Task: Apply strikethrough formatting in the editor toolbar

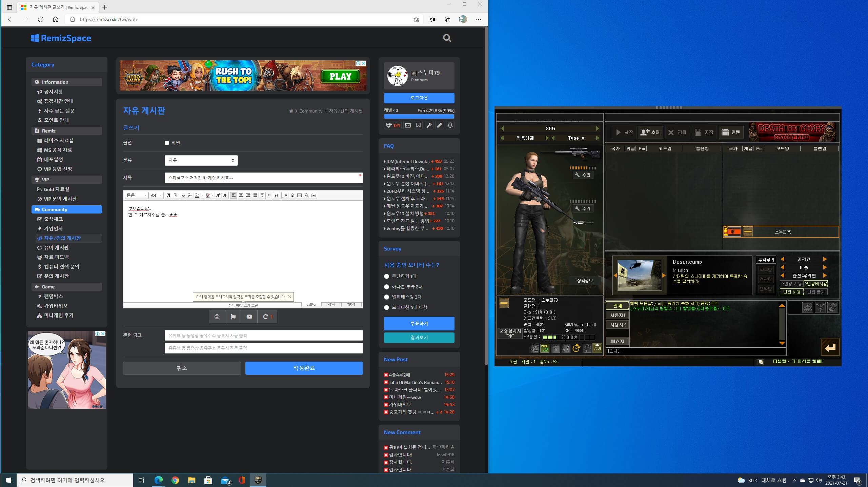Action: pos(190,195)
